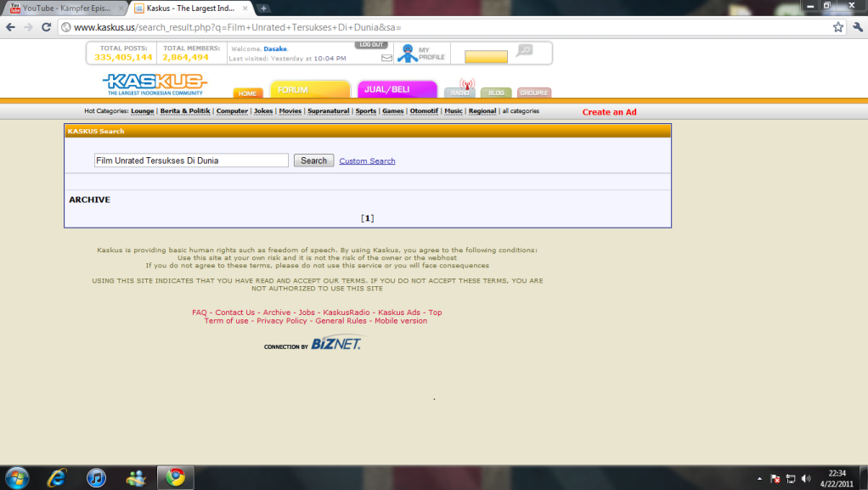Close the Kaskus tab

(x=245, y=8)
